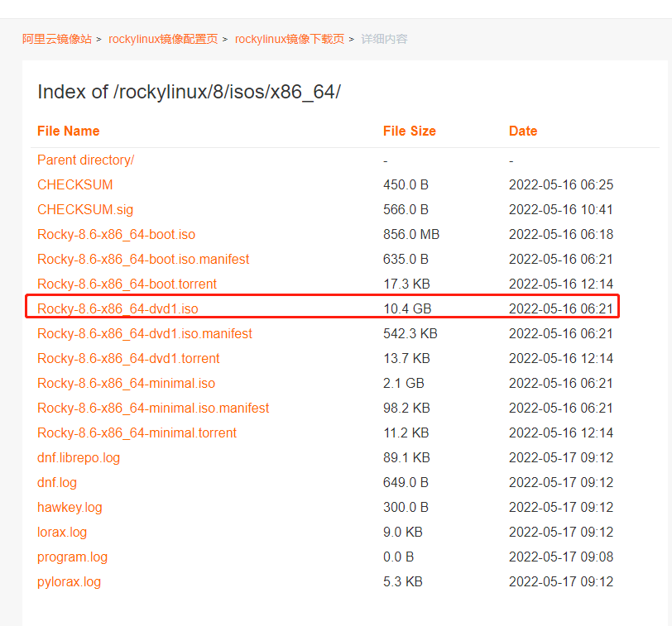The height and width of the screenshot is (626, 672).
Task: Select the 17.3 KB size value
Action: coord(406,284)
